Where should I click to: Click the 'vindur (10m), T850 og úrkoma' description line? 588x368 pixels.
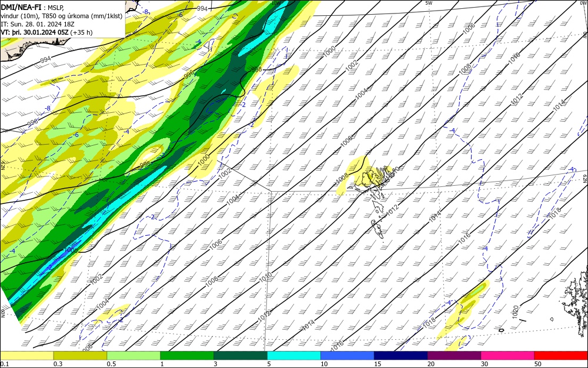coord(62,16)
